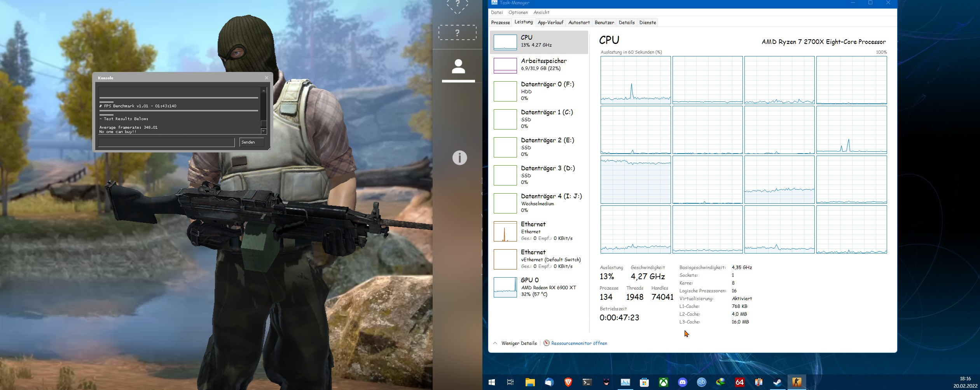This screenshot has width=980, height=390.
Task: Select the first Ethernet adapter entry
Action: pyautogui.click(x=539, y=231)
